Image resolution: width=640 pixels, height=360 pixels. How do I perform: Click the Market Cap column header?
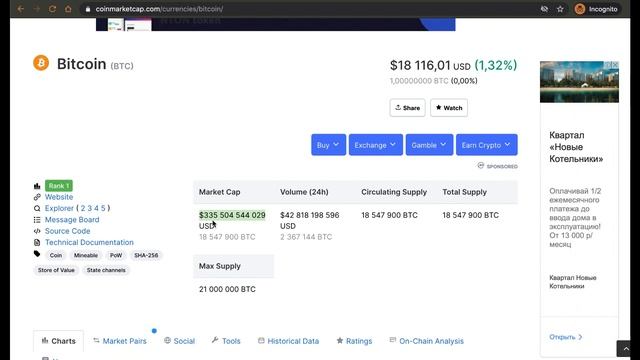[220, 192]
